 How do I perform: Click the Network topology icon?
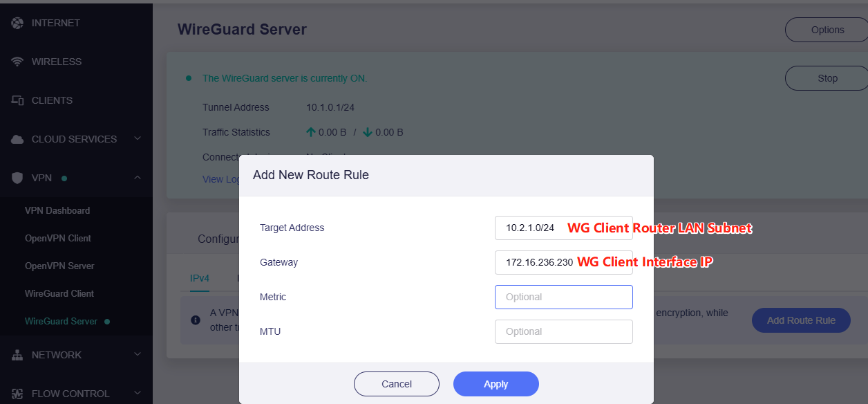coord(17,355)
